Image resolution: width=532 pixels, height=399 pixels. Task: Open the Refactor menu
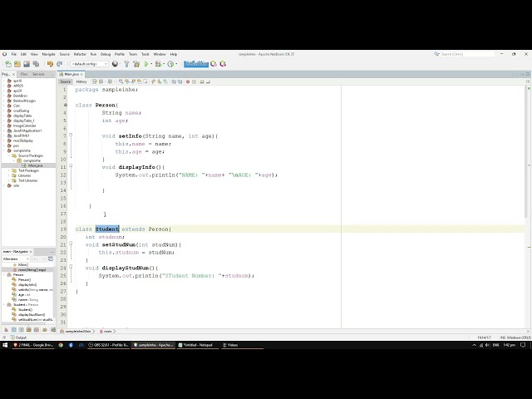click(80, 54)
